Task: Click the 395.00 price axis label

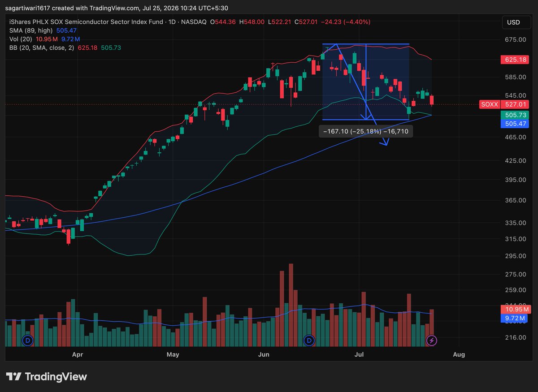Action: (x=516, y=180)
